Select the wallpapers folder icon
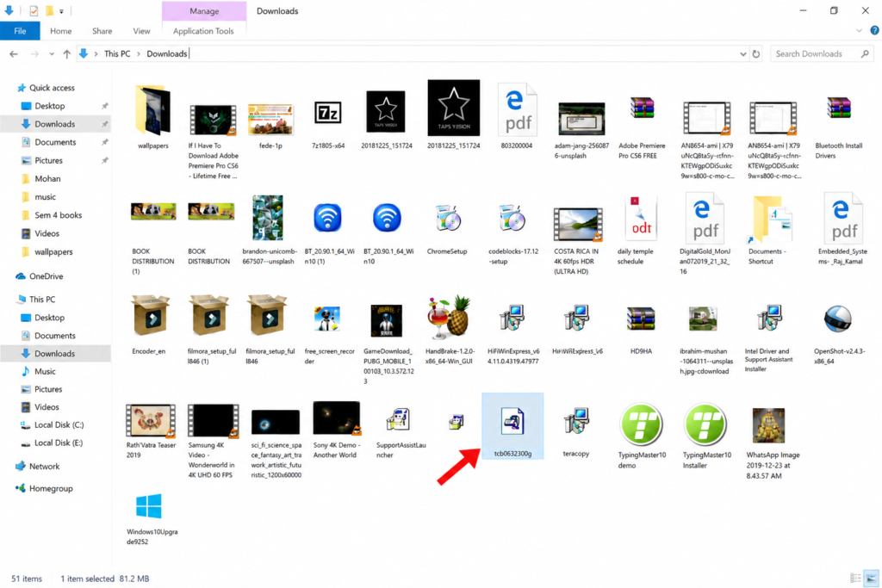The height and width of the screenshot is (588, 882). 153,109
